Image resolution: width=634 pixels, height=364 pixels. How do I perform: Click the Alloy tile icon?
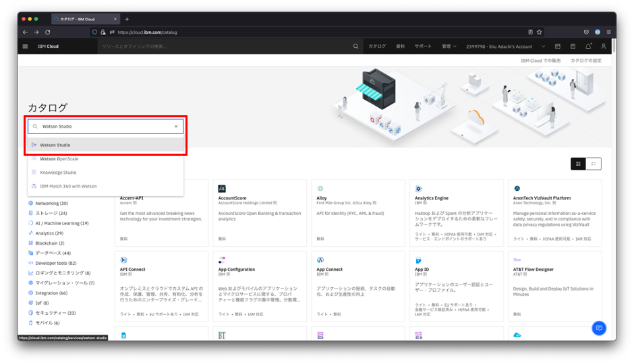pos(320,189)
